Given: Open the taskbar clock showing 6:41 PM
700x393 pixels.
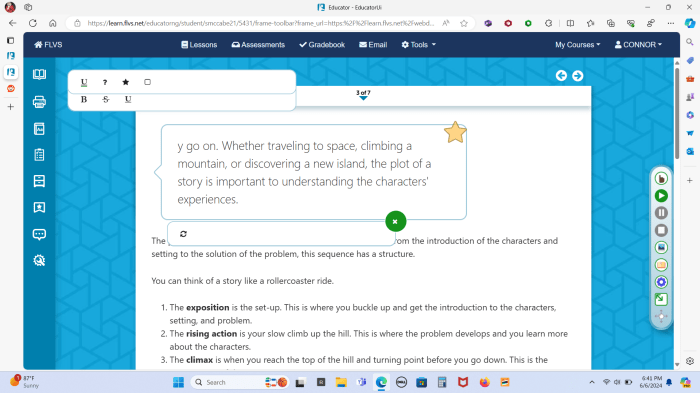Looking at the screenshot, I should (650, 382).
